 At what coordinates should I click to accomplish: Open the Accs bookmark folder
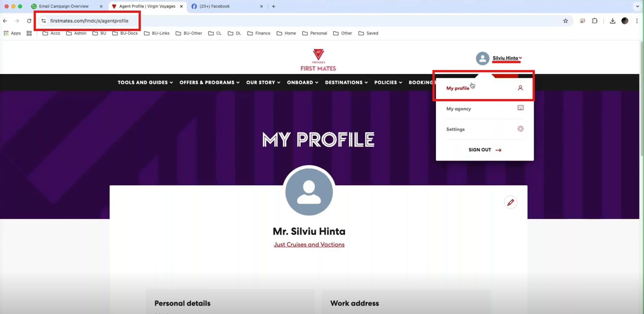[51, 33]
